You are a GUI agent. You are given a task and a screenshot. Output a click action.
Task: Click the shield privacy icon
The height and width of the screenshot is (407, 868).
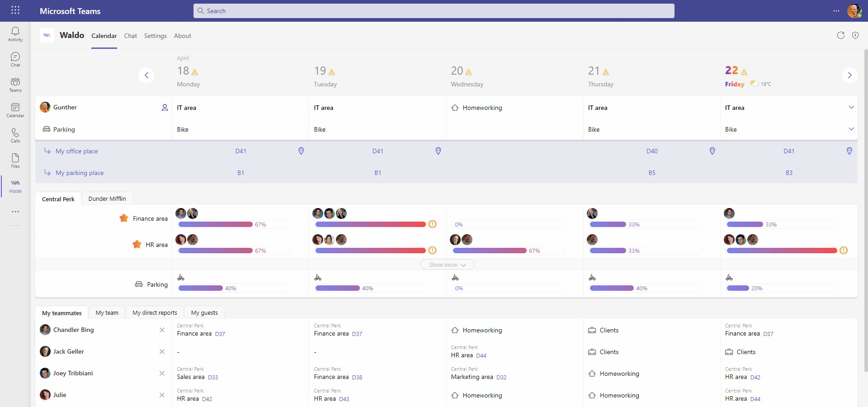[x=855, y=35]
